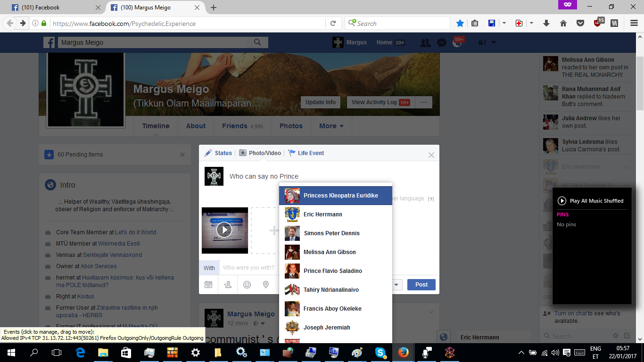Switch to the Timeline tab
This screenshot has width=644, height=362.
pyautogui.click(x=156, y=126)
